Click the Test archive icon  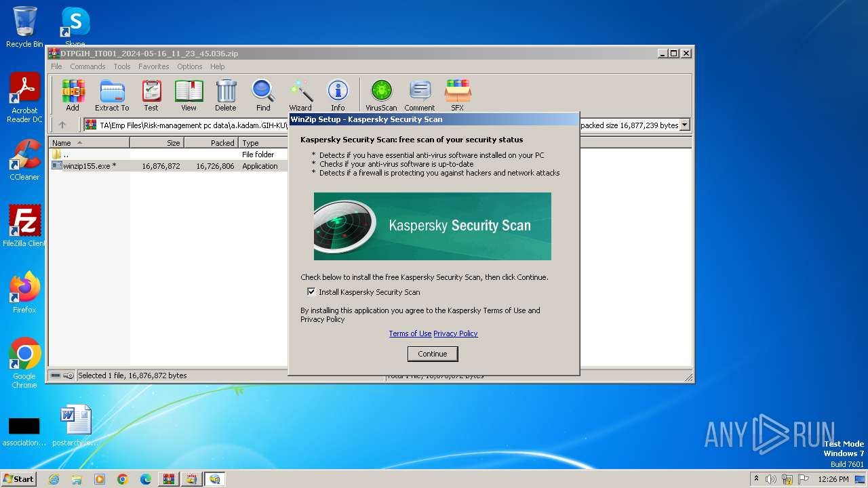click(x=151, y=95)
